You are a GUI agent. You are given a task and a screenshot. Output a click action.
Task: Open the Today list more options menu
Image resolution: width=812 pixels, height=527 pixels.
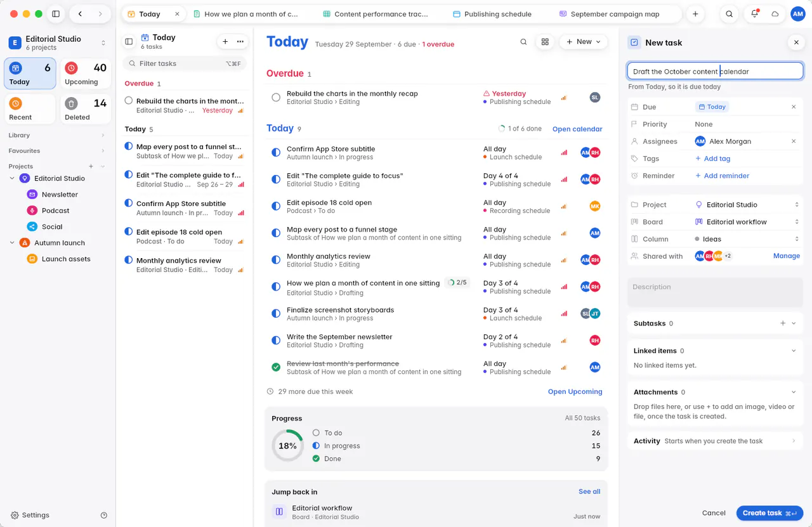point(240,42)
